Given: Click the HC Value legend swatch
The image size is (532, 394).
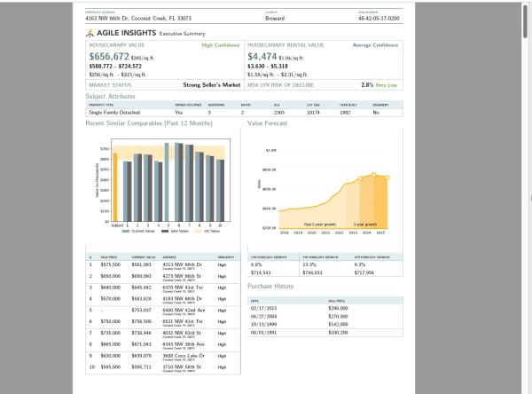Looking at the screenshot, I should coord(199,231).
